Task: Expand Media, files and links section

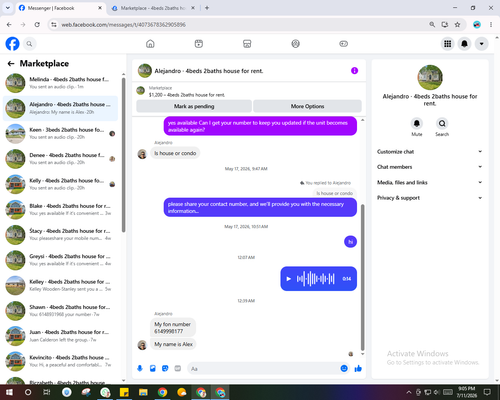Action: click(x=429, y=182)
